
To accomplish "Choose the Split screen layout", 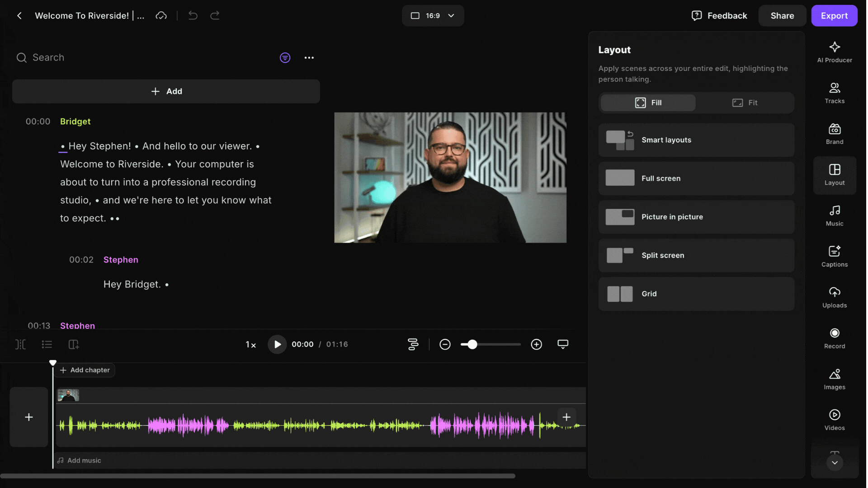I will click(696, 255).
